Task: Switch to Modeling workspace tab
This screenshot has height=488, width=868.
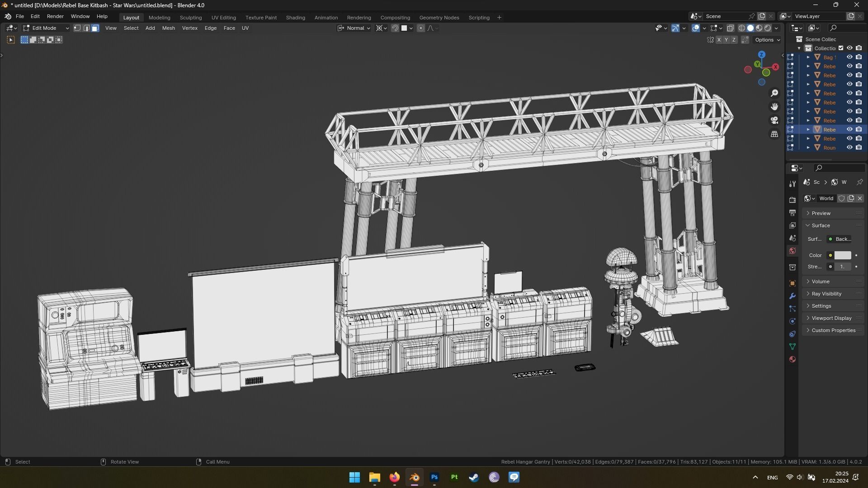Action: click(x=159, y=18)
